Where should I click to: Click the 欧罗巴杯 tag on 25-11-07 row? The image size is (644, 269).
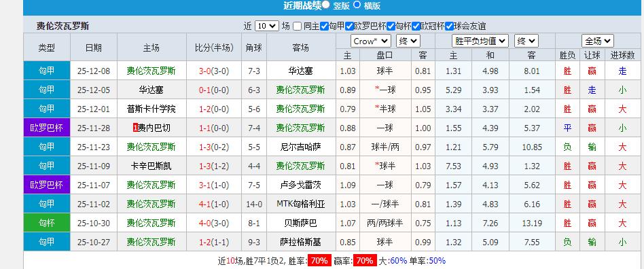[47, 185]
